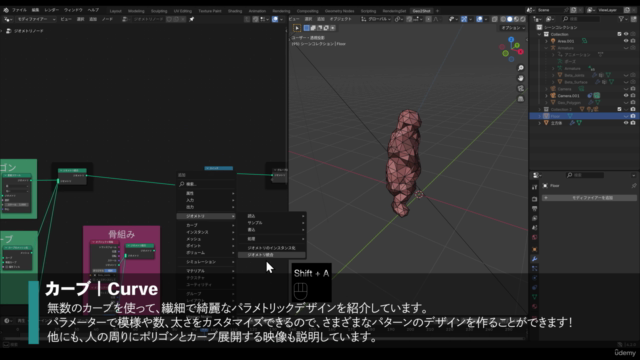
Task: Toggle the pin icon in node editor header
Action: pos(192,19)
